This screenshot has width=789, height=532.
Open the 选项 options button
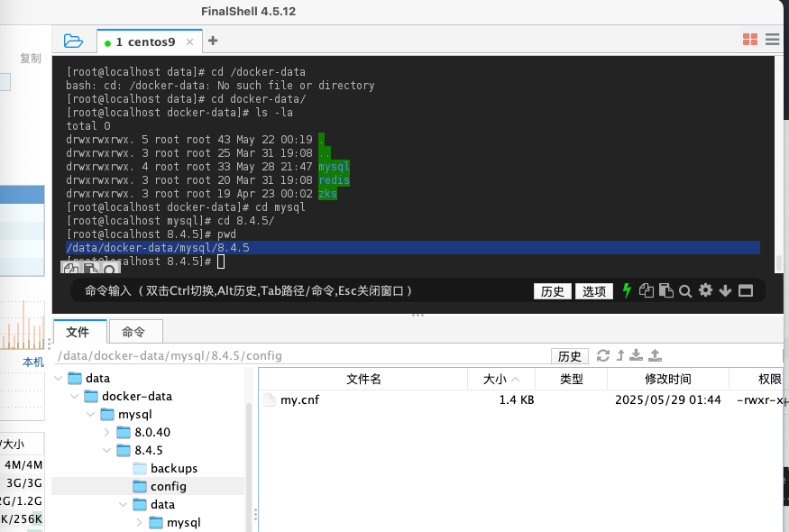594,291
